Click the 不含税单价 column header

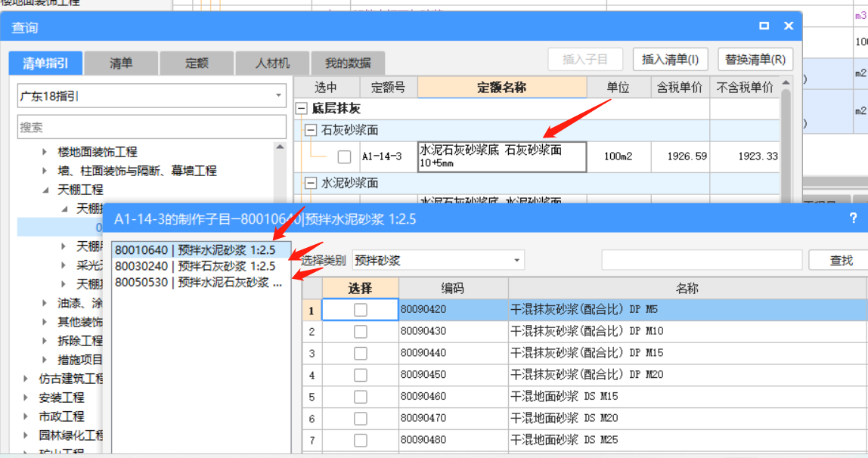pyautogui.click(x=745, y=88)
